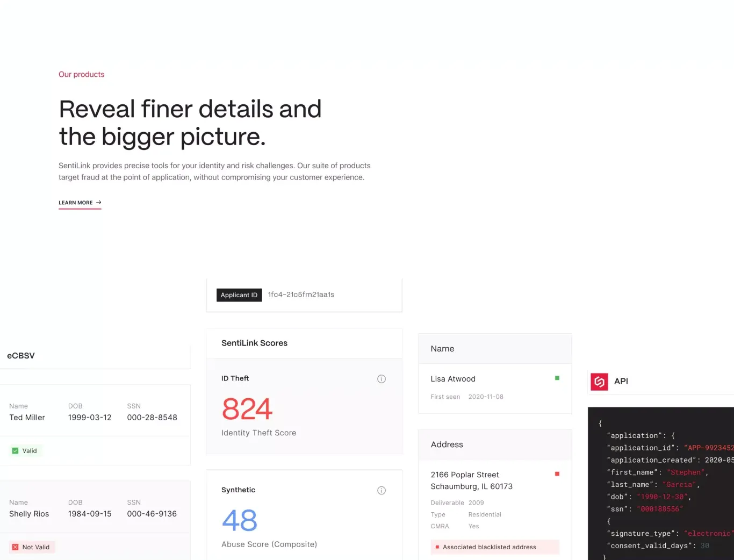
Task: Select the applicant ID value 1fc4-21c5fm21aa1s
Action: (x=301, y=295)
